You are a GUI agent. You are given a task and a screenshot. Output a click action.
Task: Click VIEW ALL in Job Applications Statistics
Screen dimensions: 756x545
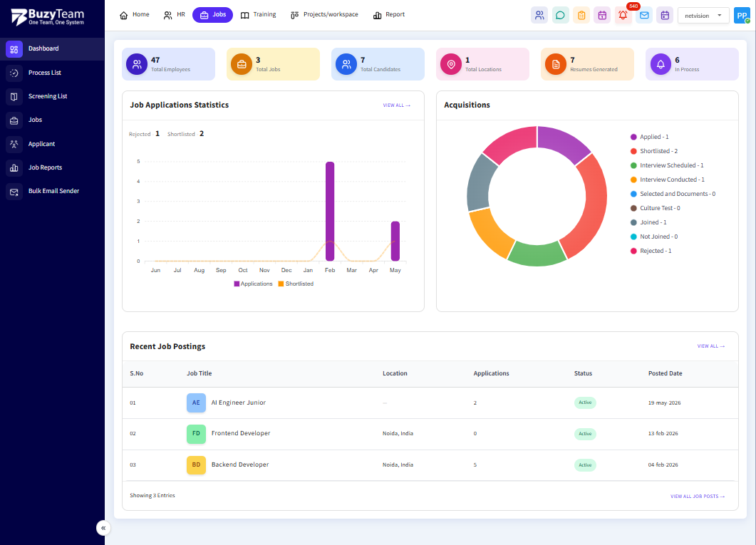[396, 105]
